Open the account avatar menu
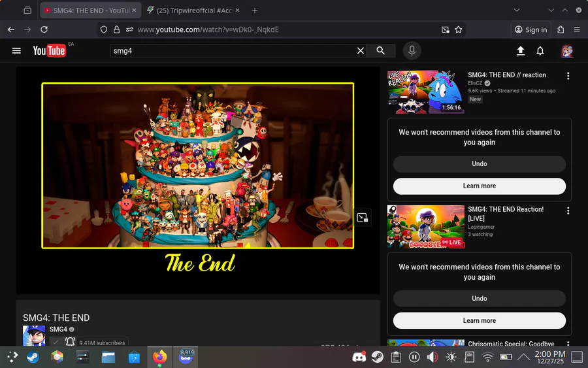Viewport: 588px width, 368px height. [566, 50]
